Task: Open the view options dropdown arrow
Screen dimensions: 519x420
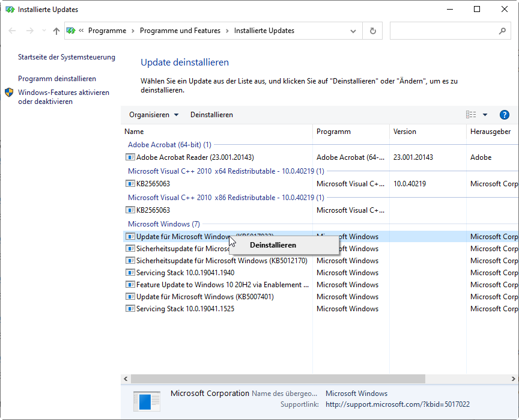Action: coord(485,115)
